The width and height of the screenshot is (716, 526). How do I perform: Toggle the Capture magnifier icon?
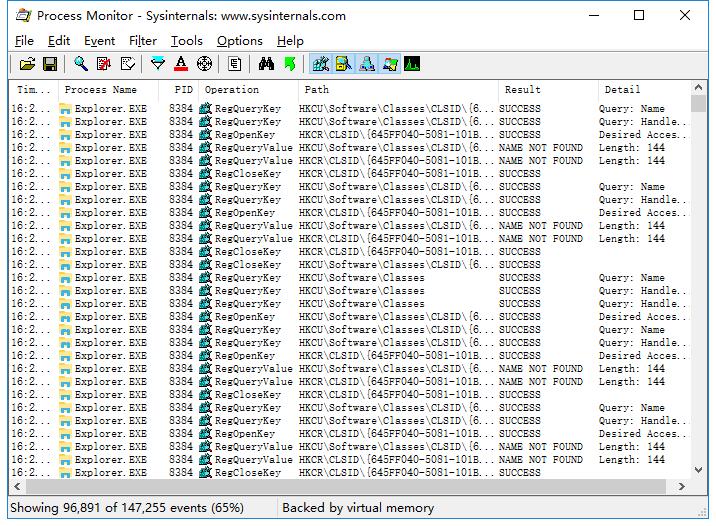81,64
